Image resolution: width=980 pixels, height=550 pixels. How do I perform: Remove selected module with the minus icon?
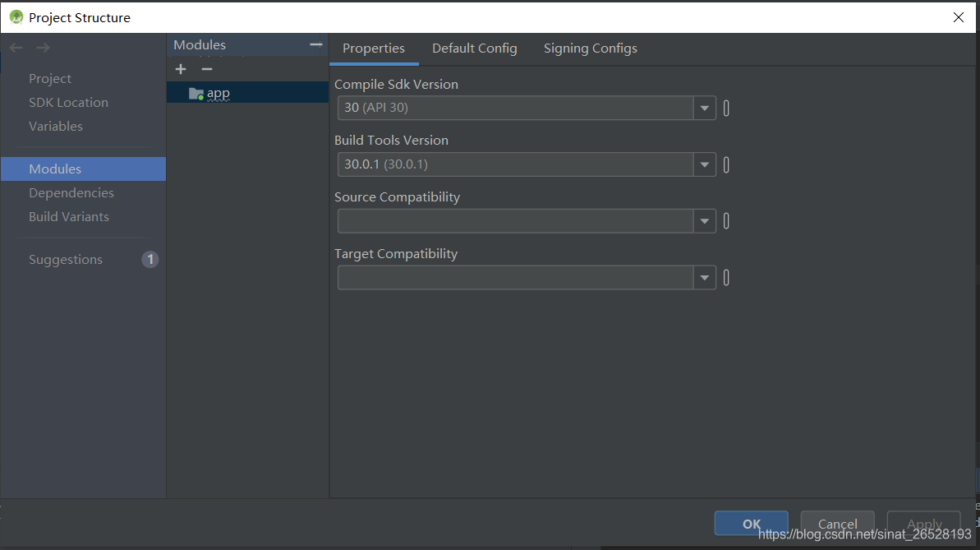205,69
